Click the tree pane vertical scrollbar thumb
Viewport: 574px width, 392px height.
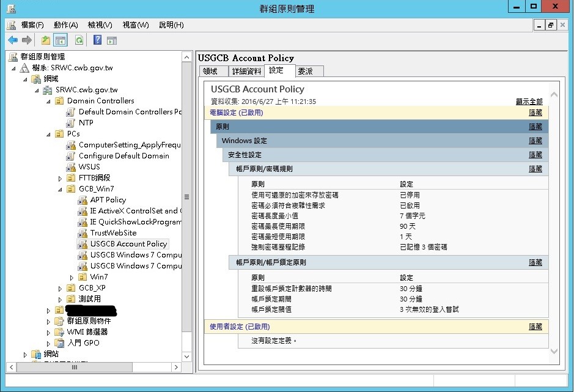click(x=186, y=197)
